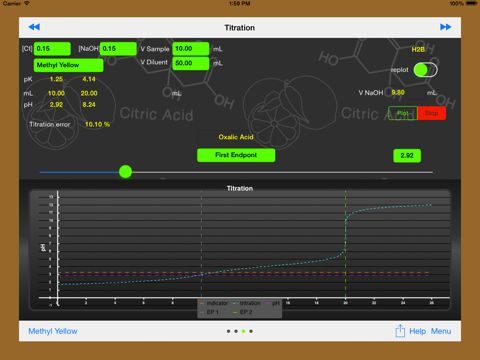Go to the fourth page dot
The image size is (480, 360).
pos(251,331)
